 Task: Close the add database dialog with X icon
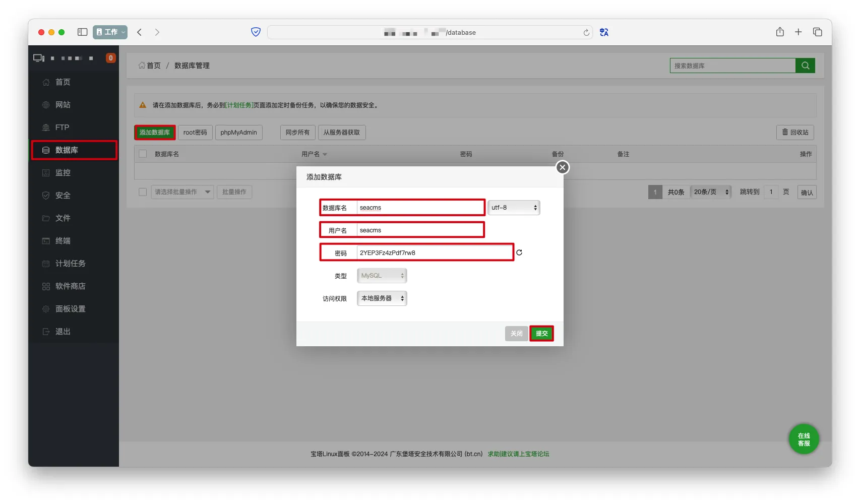tap(563, 167)
